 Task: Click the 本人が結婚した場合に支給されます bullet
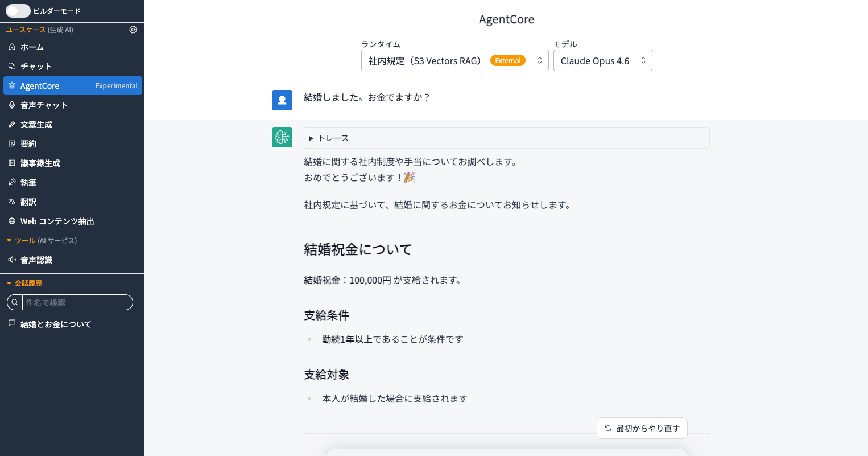pos(395,399)
